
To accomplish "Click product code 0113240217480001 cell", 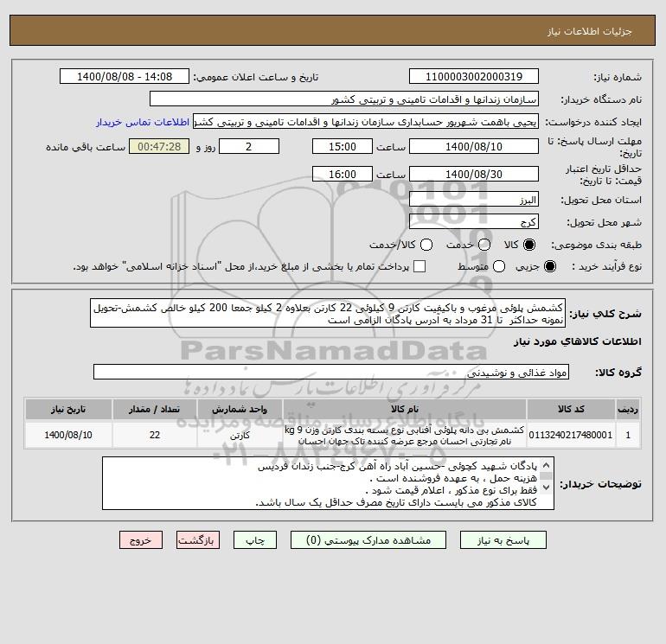I will pos(571,435).
